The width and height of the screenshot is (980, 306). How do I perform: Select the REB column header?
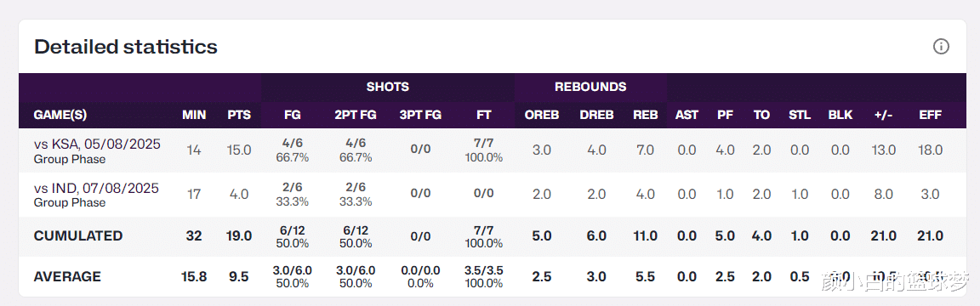pos(645,115)
